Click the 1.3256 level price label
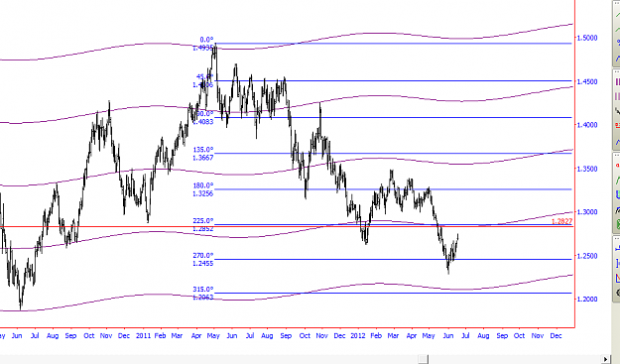 point(203,193)
